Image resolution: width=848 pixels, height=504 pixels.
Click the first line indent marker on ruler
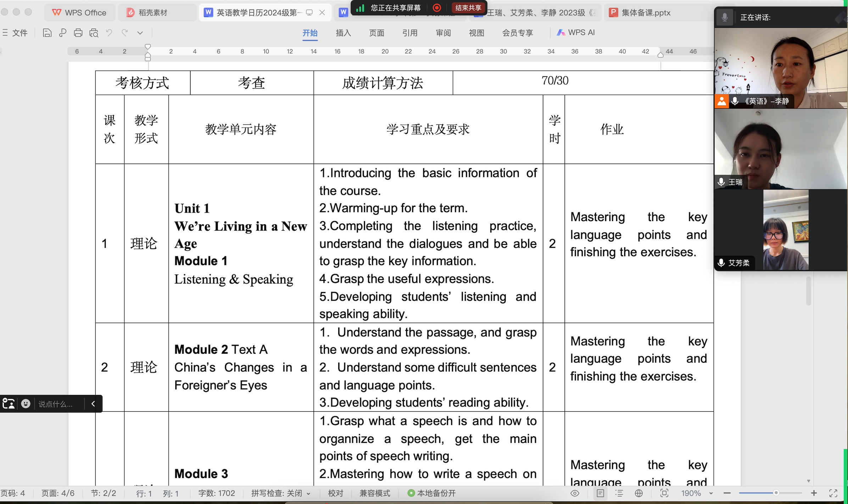(148, 46)
